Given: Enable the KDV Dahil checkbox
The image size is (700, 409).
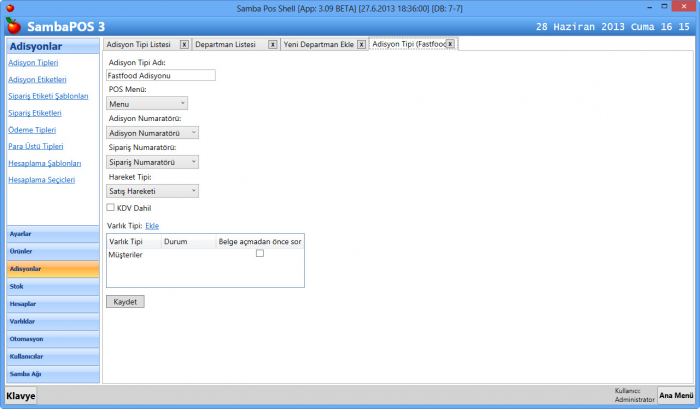Looking at the screenshot, I should (110, 208).
